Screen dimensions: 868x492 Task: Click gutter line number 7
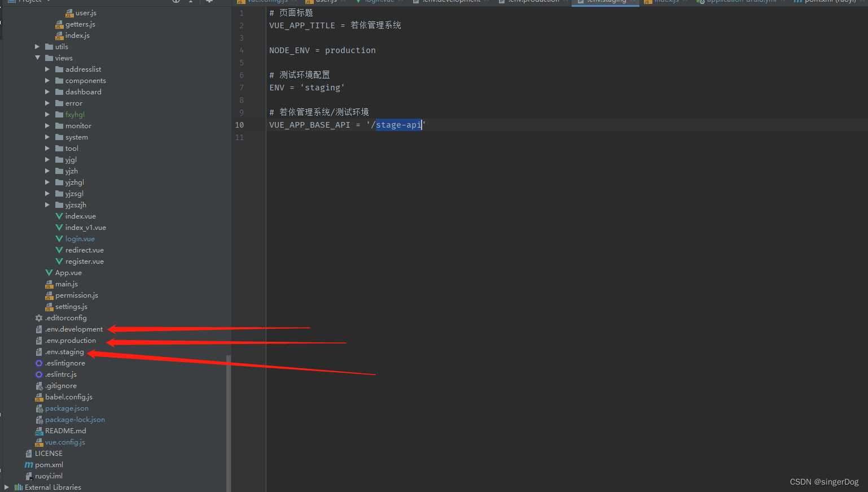coord(242,88)
